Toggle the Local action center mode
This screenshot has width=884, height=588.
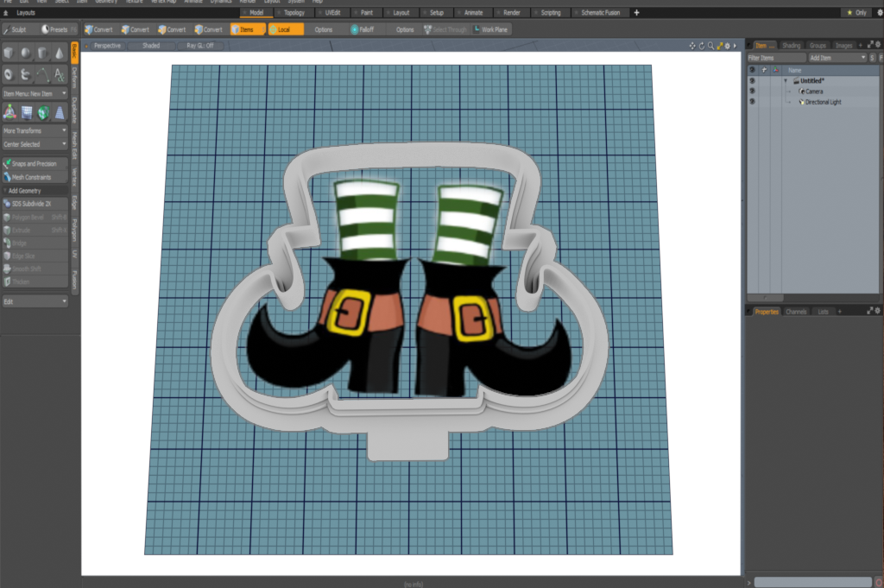[x=287, y=28]
